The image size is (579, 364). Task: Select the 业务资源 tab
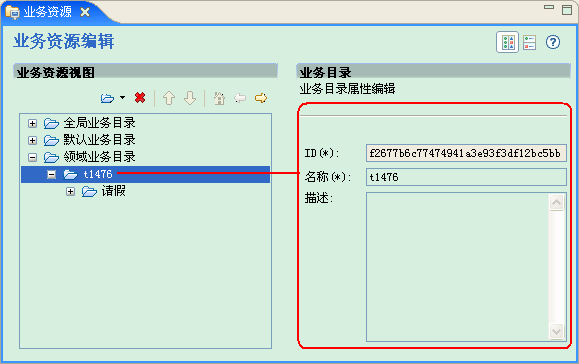(x=48, y=12)
